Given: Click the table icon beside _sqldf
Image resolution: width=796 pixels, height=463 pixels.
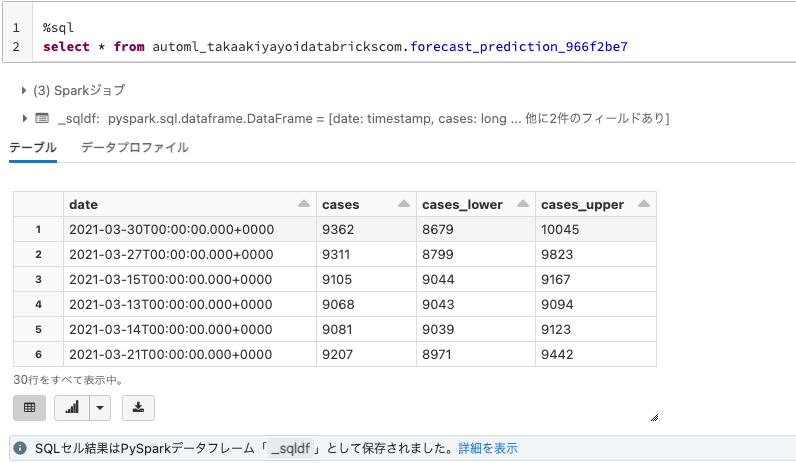Looking at the screenshot, I should 42,118.
